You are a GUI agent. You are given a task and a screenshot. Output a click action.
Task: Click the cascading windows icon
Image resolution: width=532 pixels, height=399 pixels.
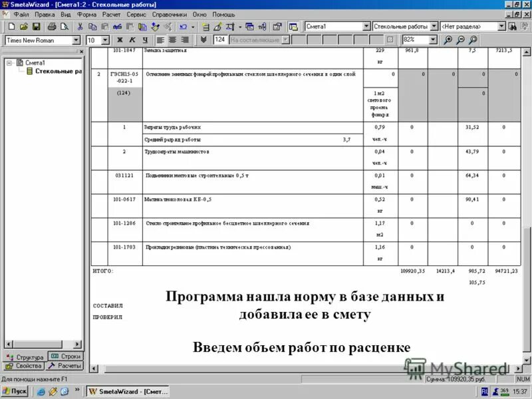point(250,27)
